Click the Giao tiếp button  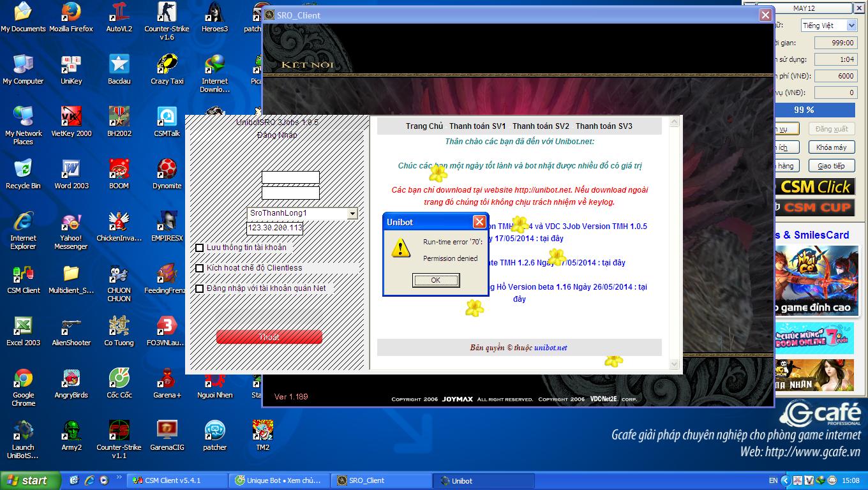point(831,166)
